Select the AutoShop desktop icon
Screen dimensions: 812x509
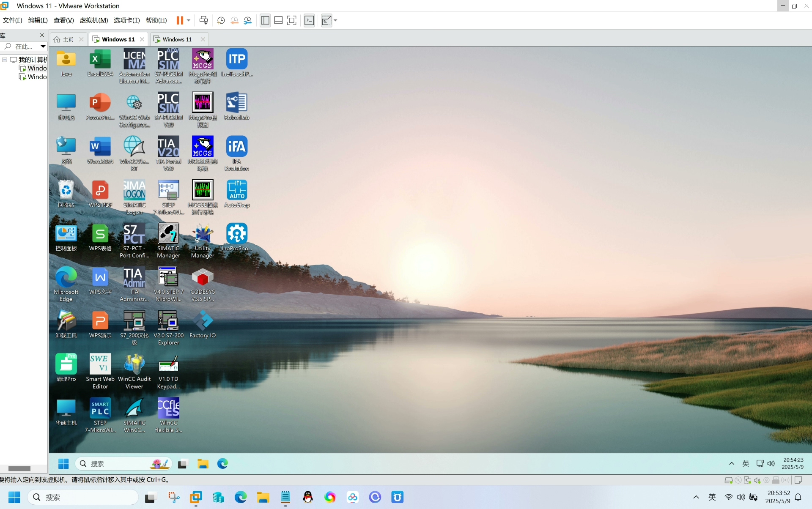[236, 194]
